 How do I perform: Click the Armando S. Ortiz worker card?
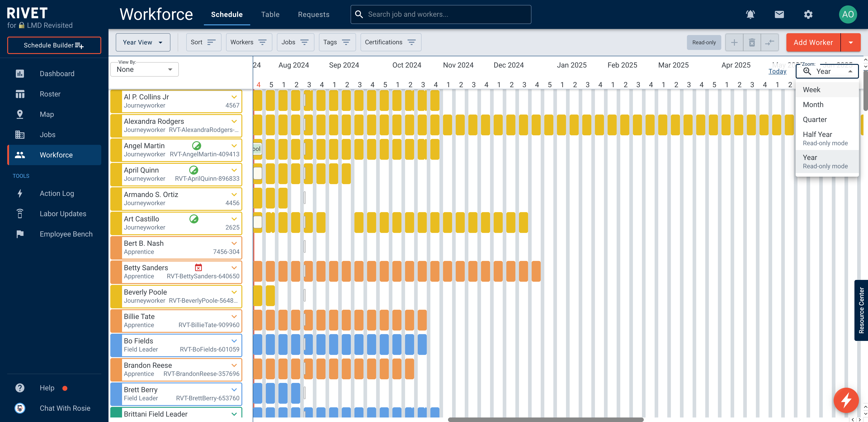[x=176, y=199]
